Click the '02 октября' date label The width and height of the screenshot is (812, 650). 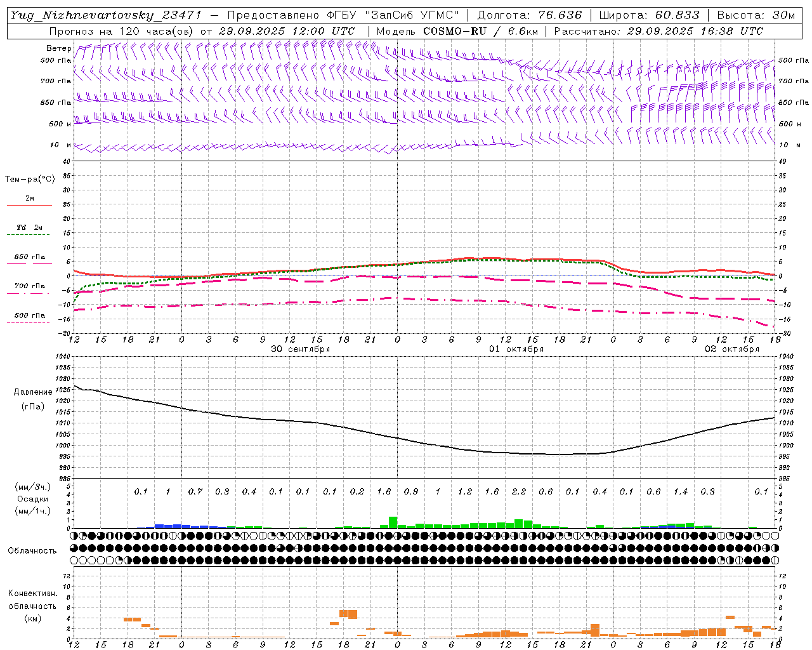(732, 349)
